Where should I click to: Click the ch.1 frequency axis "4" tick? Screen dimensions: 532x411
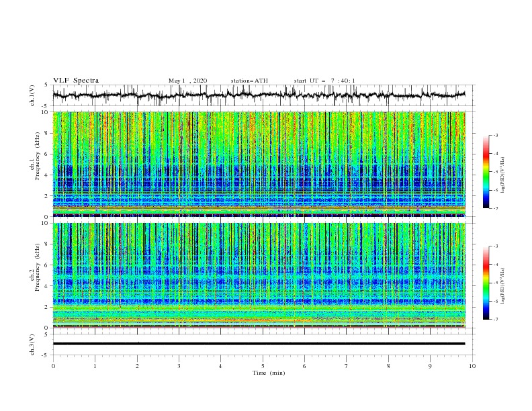(47, 175)
